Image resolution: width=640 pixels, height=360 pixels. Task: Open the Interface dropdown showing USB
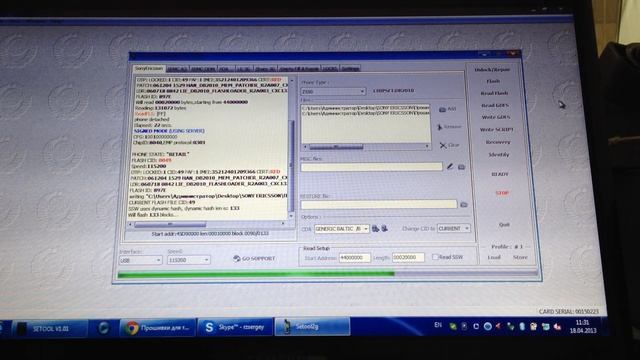(140, 260)
